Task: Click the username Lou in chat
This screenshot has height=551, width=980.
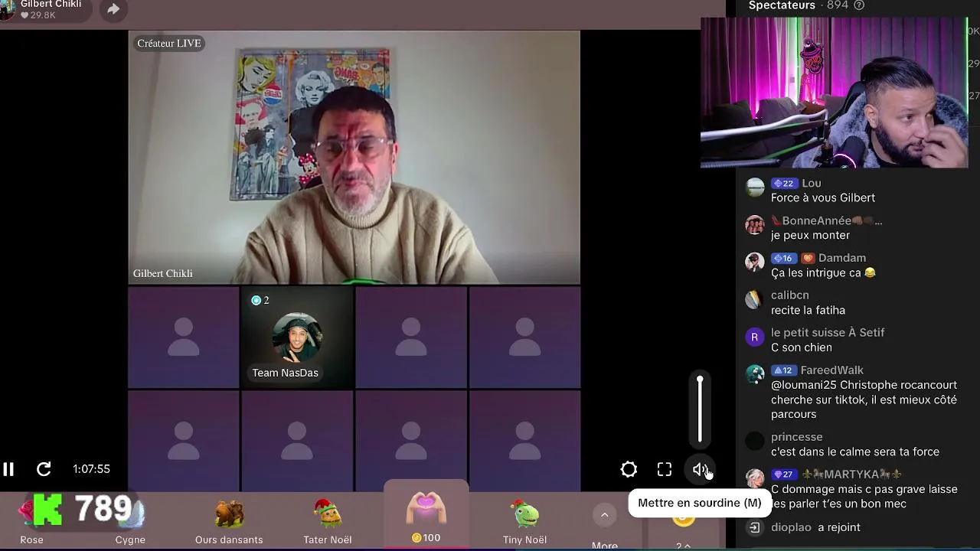Action: click(x=812, y=184)
